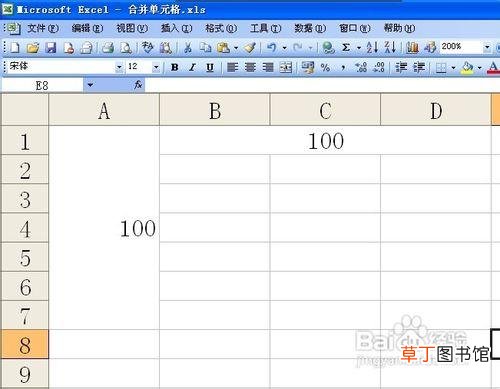Open the 数据 (Data) menu

[x=310, y=28]
